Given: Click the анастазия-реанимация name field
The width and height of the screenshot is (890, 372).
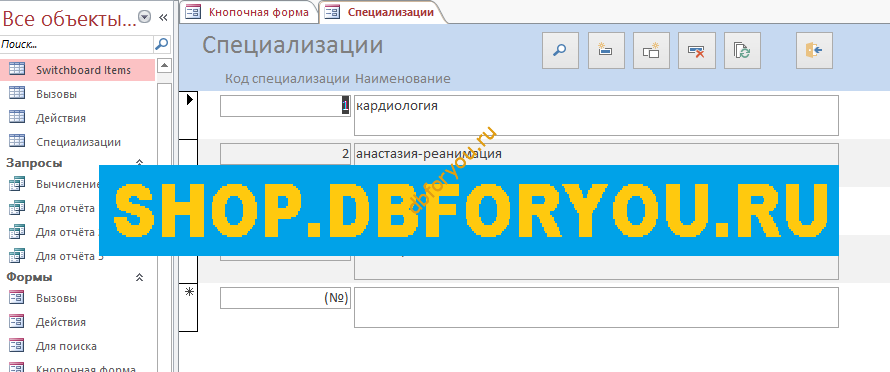Looking at the screenshot, I should 596,154.
